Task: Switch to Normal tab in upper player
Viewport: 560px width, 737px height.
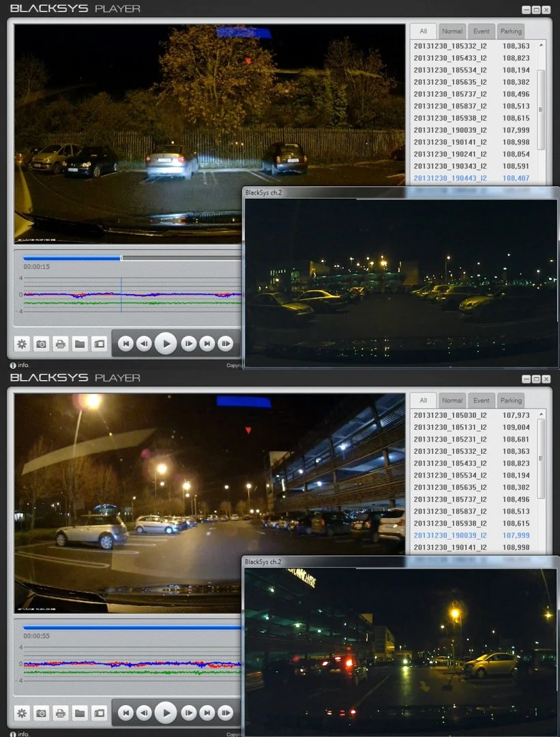Action: tap(452, 31)
